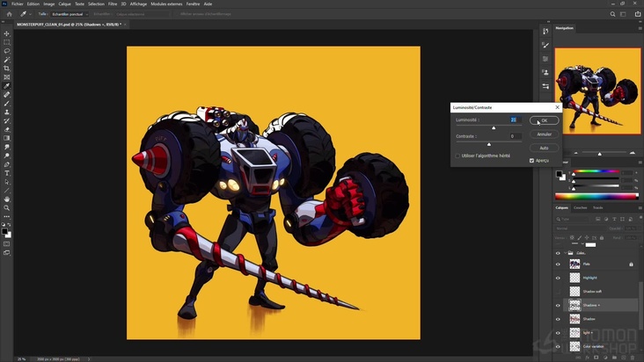Viewport: 644px width, 362px height.
Task: Delete layer with the trash icon
Action: (x=633, y=358)
